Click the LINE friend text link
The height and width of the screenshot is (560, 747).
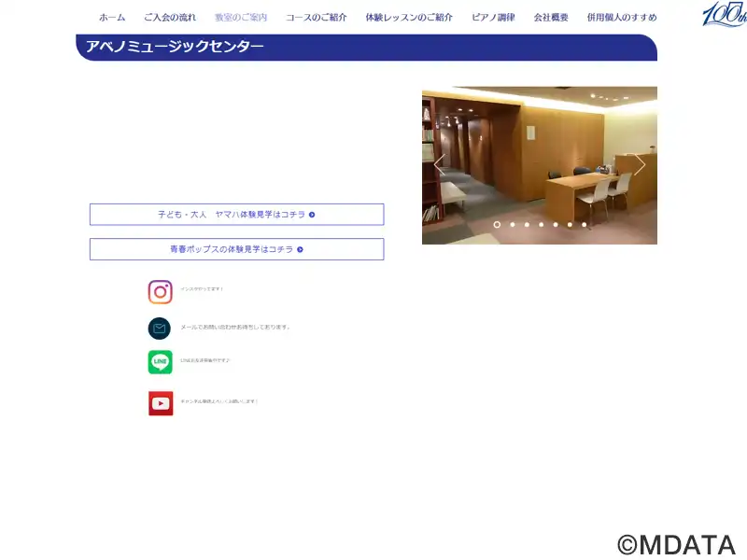click(x=204, y=360)
